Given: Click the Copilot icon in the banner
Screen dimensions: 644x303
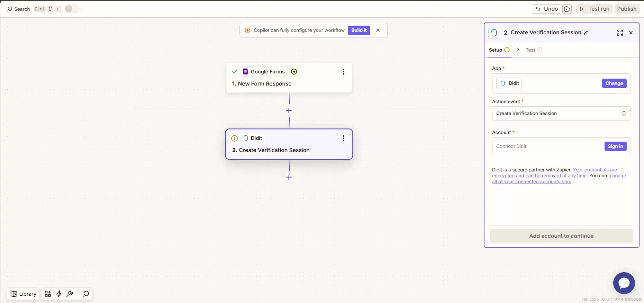Looking at the screenshot, I should [x=247, y=30].
